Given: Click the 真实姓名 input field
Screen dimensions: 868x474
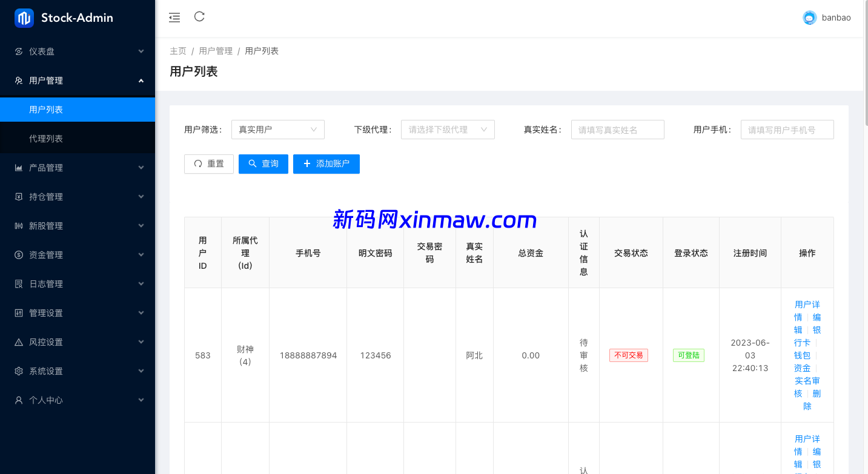Looking at the screenshot, I should pos(617,130).
